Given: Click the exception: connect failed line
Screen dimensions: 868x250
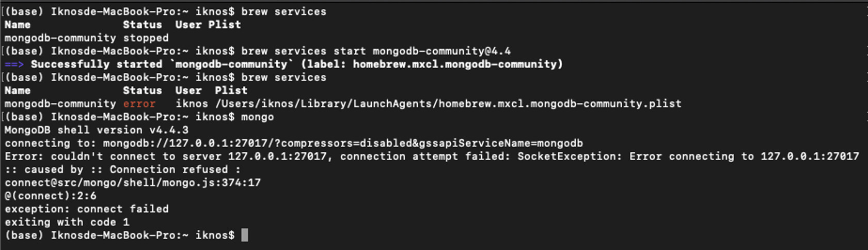Looking at the screenshot, I should coord(87,209).
